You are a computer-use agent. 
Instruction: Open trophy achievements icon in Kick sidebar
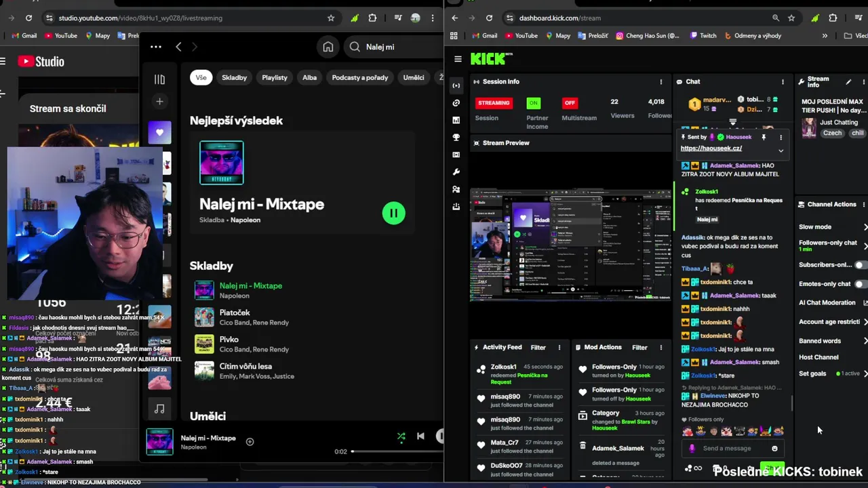click(x=456, y=138)
